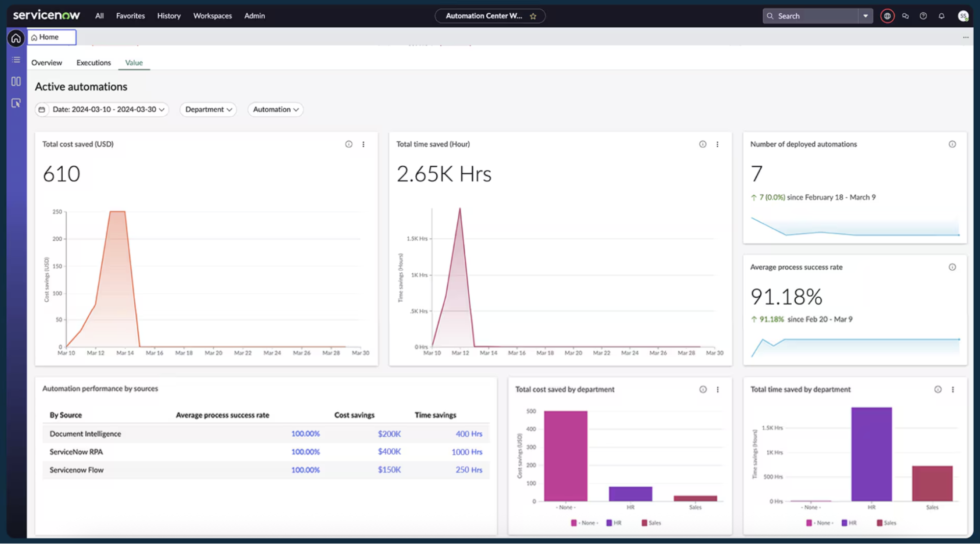Screen dimensions: 980x544
Task: Click the help question mark icon in header
Action: [923, 16]
